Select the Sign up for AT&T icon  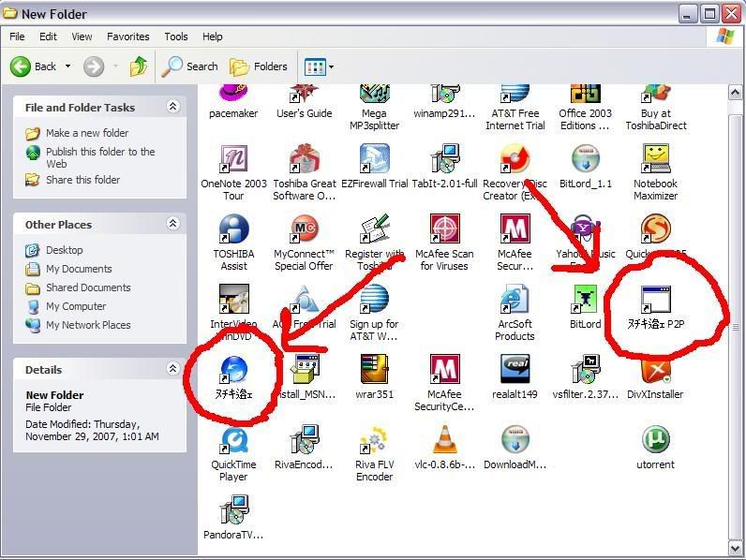click(375, 299)
